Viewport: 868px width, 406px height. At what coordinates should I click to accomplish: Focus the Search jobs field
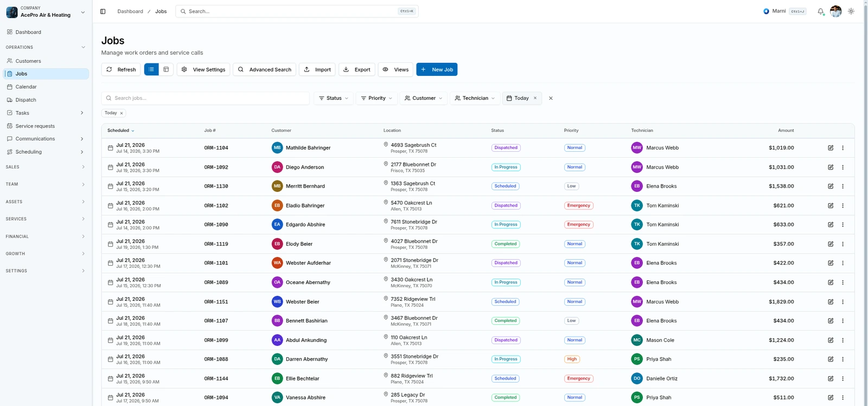click(x=206, y=98)
